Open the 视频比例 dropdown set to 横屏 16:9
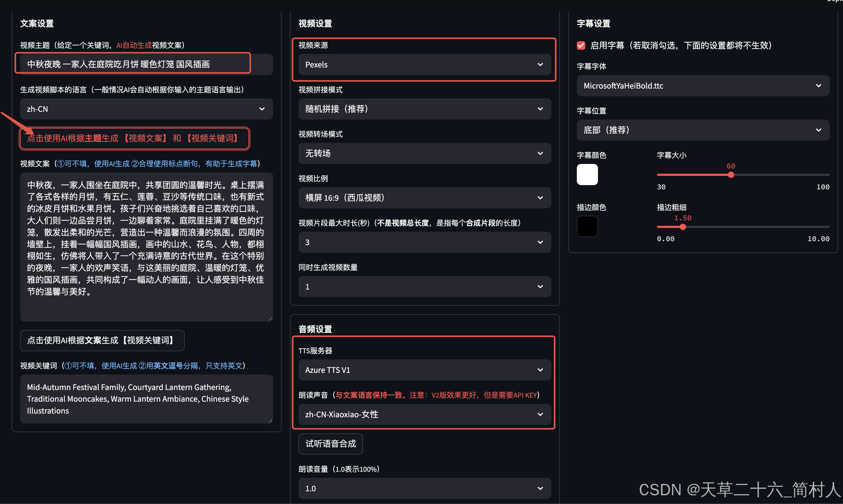The height and width of the screenshot is (504, 843). pyautogui.click(x=424, y=198)
